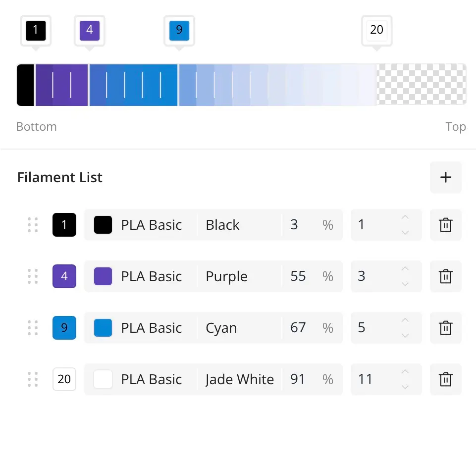This screenshot has height=457, width=476.
Task: Add a new filament with plus button
Action: pos(445,177)
